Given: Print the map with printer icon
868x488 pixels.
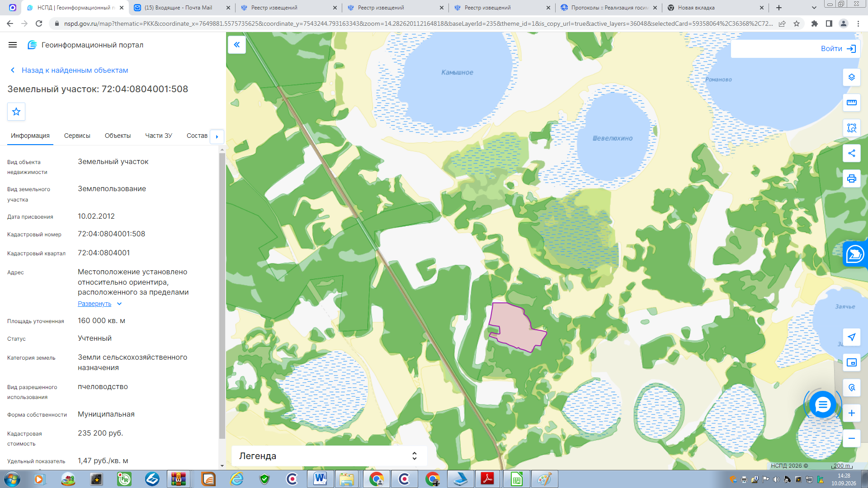Looking at the screenshot, I should click(852, 178).
